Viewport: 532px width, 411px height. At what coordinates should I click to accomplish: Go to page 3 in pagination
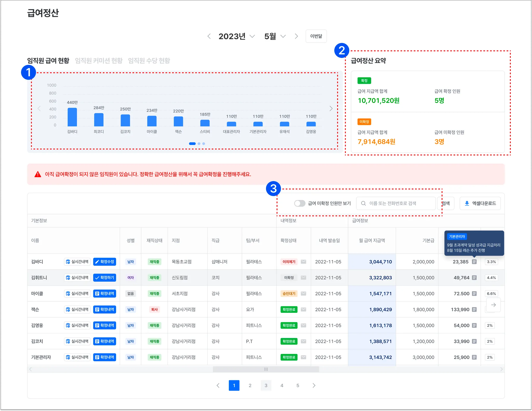coord(266,386)
